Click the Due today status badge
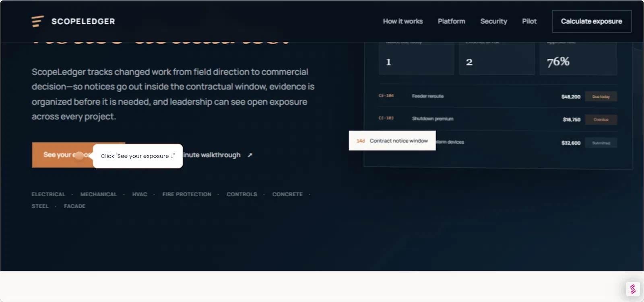The width and height of the screenshot is (644, 302). tap(601, 97)
